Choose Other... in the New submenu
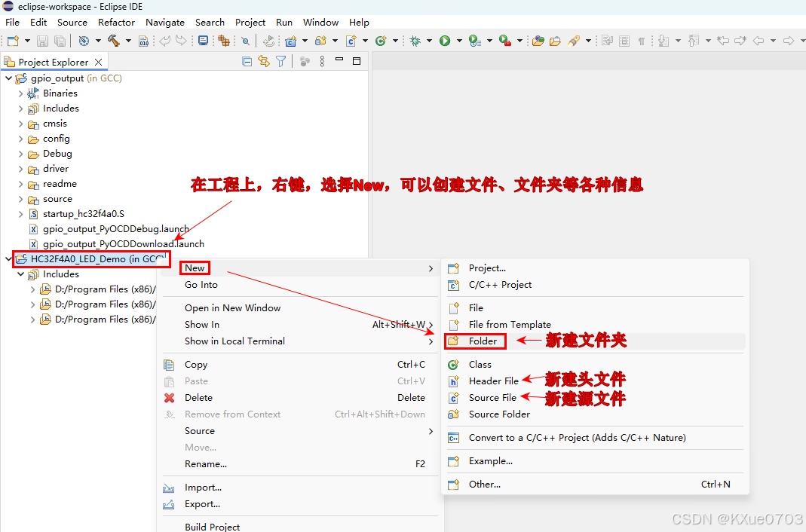806x532 pixels. click(x=595, y=485)
